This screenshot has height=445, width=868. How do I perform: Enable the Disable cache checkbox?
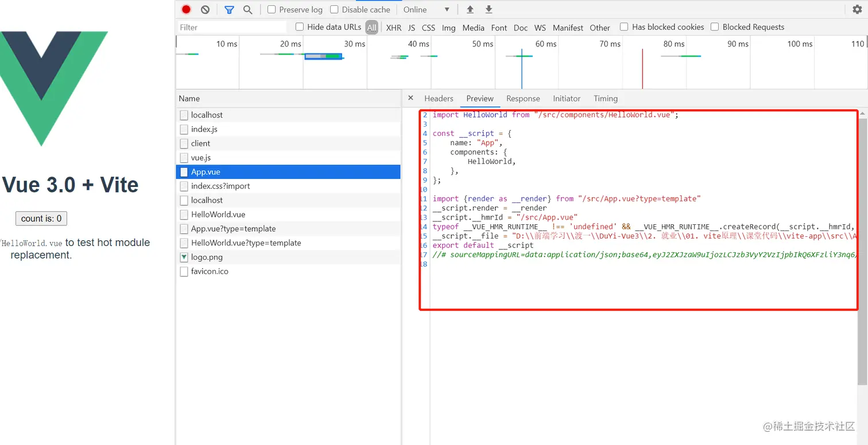(x=335, y=10)
